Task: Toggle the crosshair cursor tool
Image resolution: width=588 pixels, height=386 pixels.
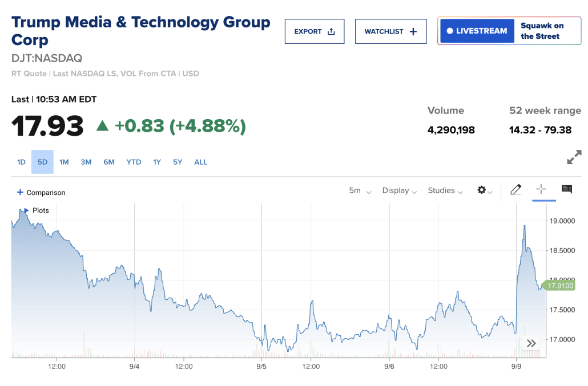Action: point(541,190)
